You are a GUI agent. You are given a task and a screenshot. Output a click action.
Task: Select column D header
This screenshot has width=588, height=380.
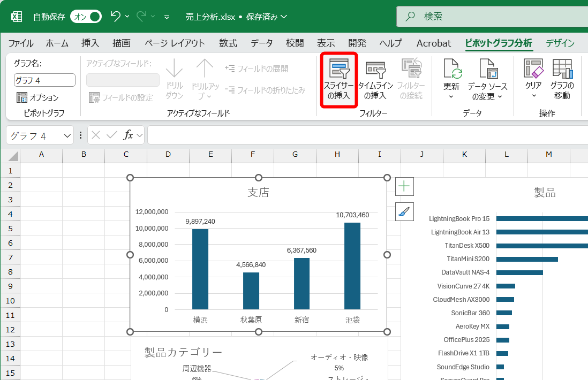[x=168, y=154]
